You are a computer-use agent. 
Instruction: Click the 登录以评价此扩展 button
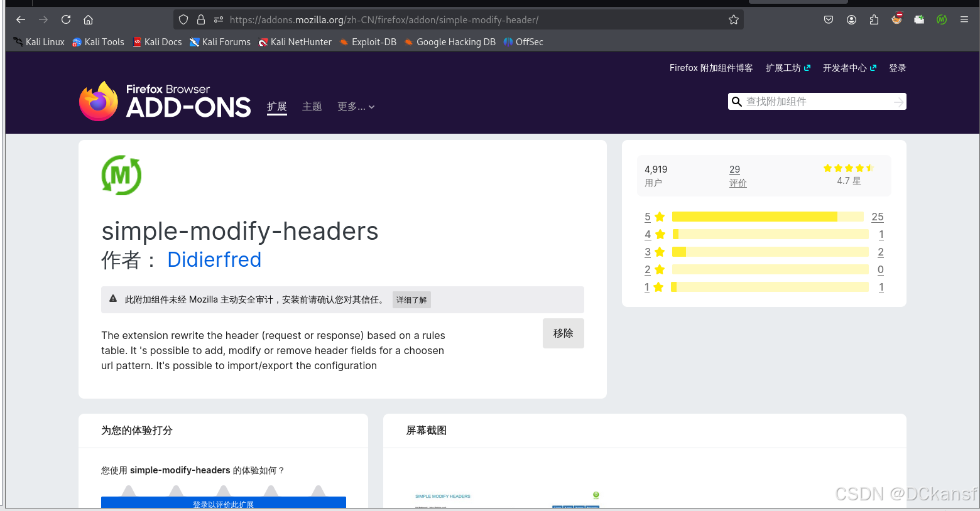(224, 503)
